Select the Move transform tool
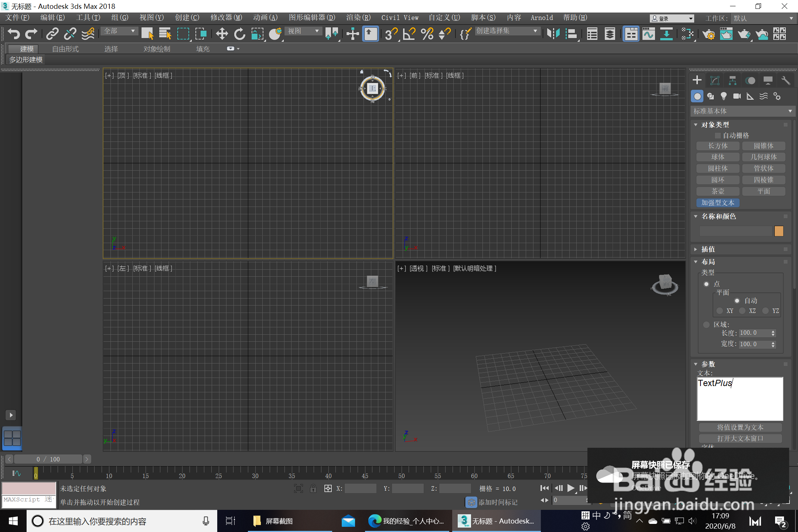Viewport: 798px width, 532px height. [x=222, y=34]
